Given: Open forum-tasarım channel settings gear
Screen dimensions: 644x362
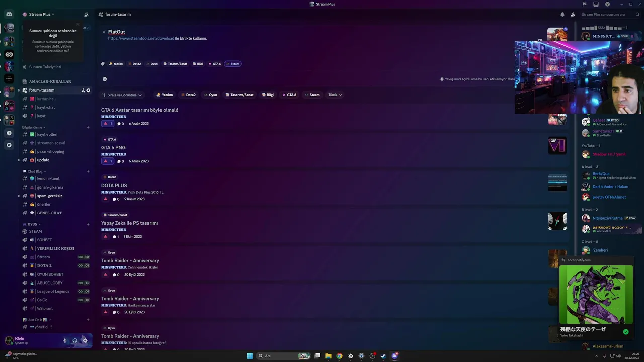Looking at the screenshot, I should tap(88, 90).
